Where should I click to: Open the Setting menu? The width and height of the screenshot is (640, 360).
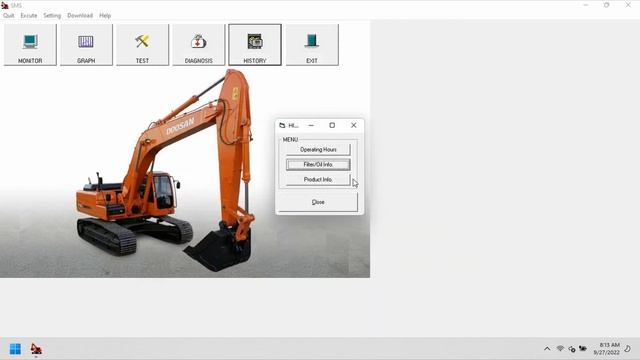[x=52, y=16]
